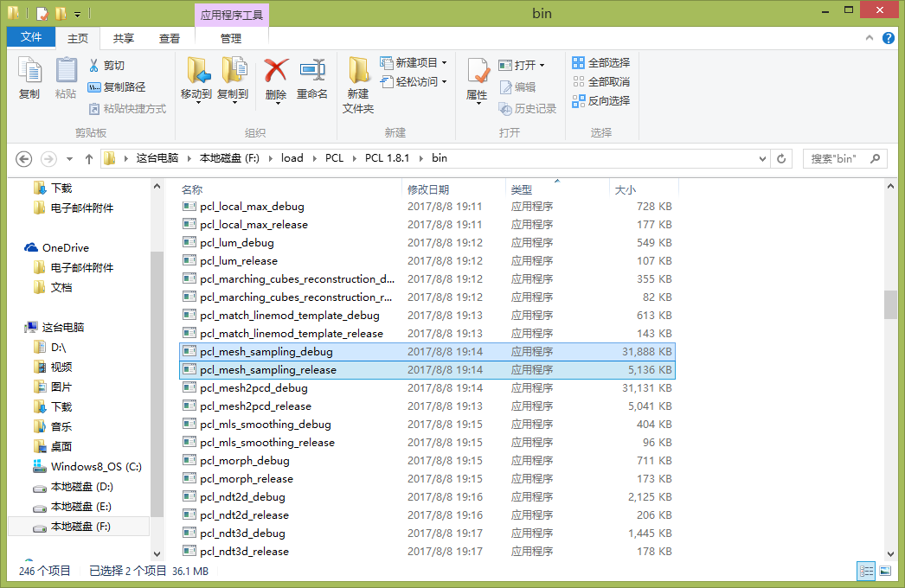The height and width of the screenshot is (588, 905).
Task: Invert the selection using 反向选择
Action: click(x=602, y=99)
